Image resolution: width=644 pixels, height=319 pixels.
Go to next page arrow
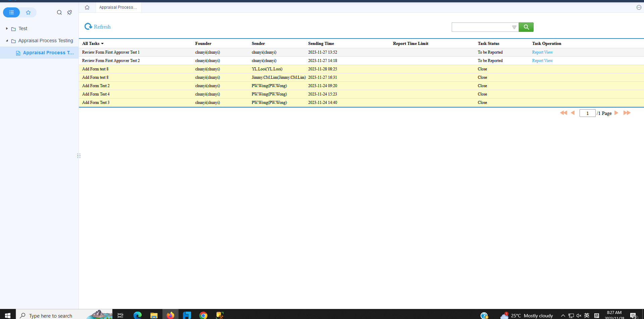click(x=616, y=113)
